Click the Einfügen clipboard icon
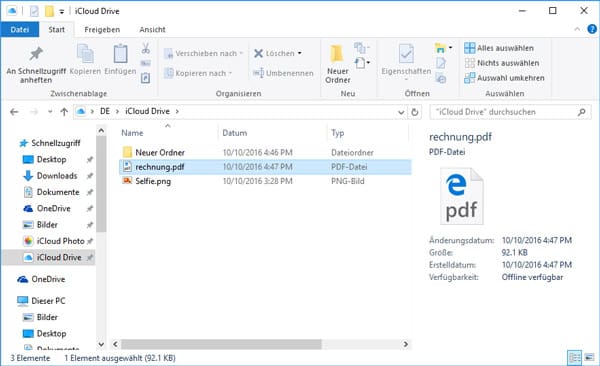The width and height of the screenshot is (600, 366). point(120,54)
